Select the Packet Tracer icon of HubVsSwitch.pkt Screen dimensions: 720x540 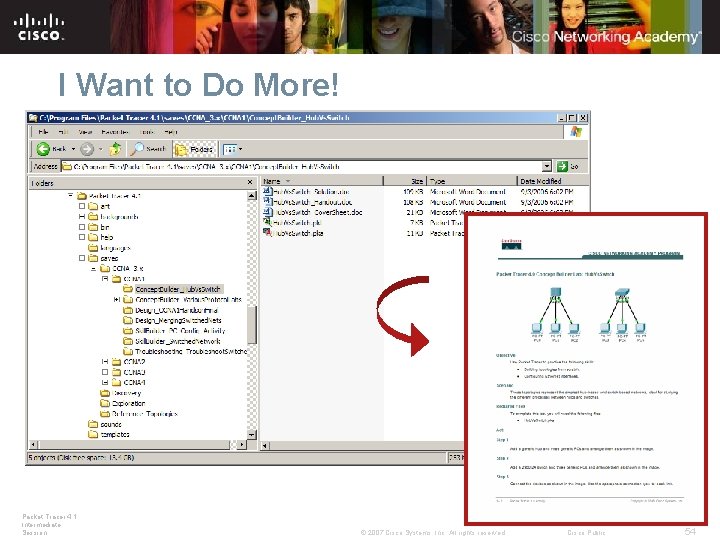coord(267,222)
